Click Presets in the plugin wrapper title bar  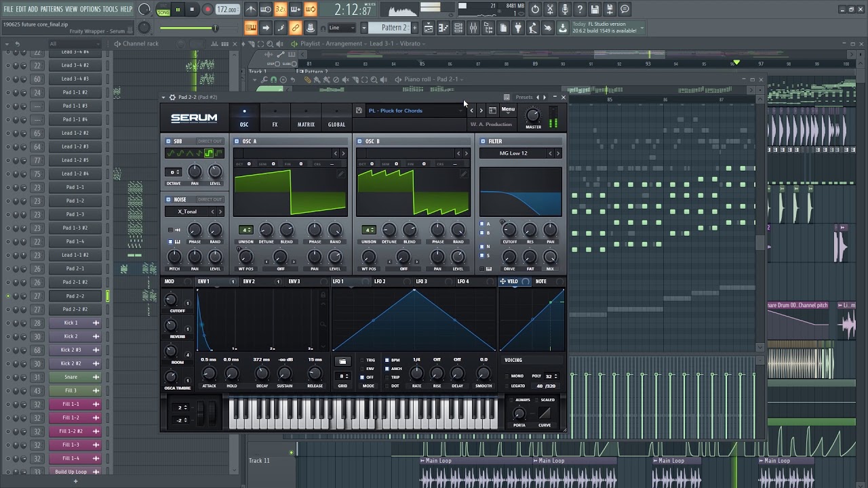(524, 97)
